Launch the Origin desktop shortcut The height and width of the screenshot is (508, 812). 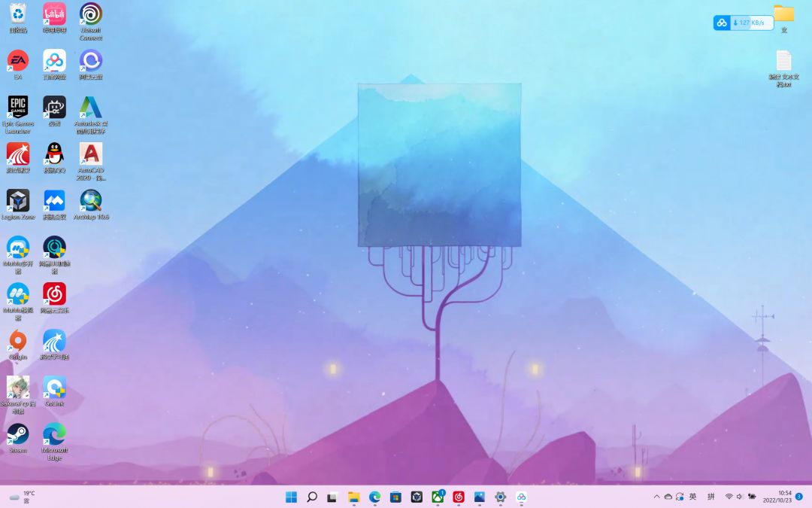point(17,345)
